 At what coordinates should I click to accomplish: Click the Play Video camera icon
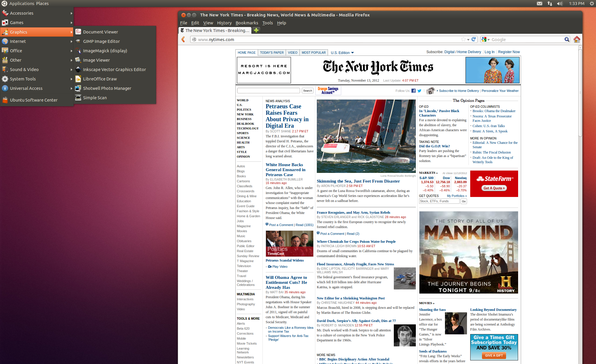(x=269, y=267)
